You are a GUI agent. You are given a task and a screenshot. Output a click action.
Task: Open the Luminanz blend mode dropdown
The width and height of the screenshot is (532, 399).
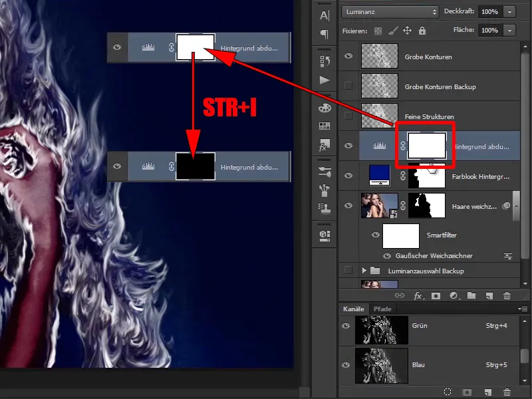[390, 12]
